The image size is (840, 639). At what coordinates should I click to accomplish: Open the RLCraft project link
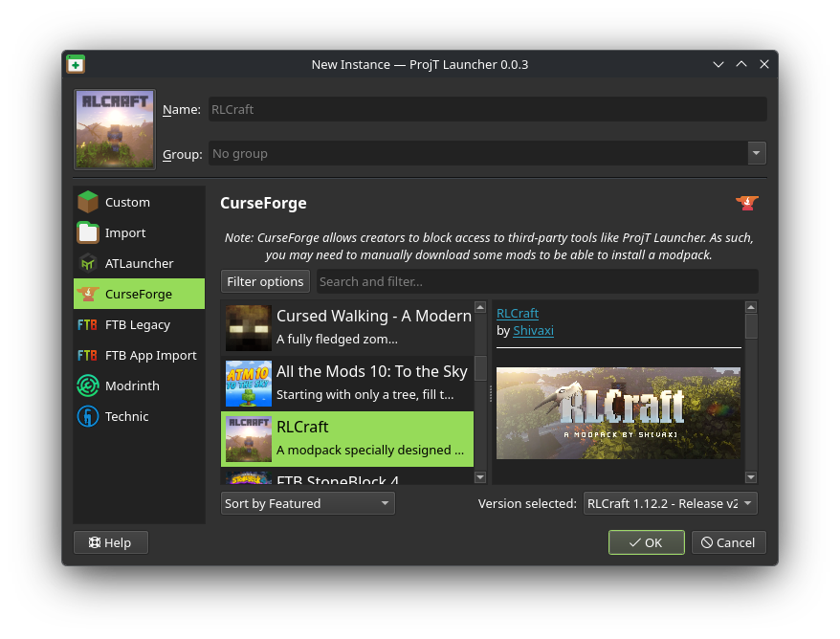coord(517,313)
